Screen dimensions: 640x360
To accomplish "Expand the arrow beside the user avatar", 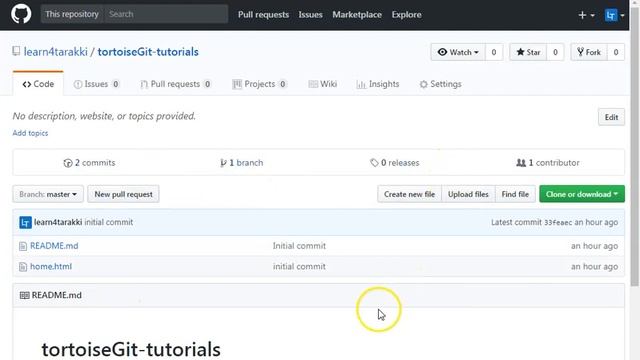I will pos(622,16).
